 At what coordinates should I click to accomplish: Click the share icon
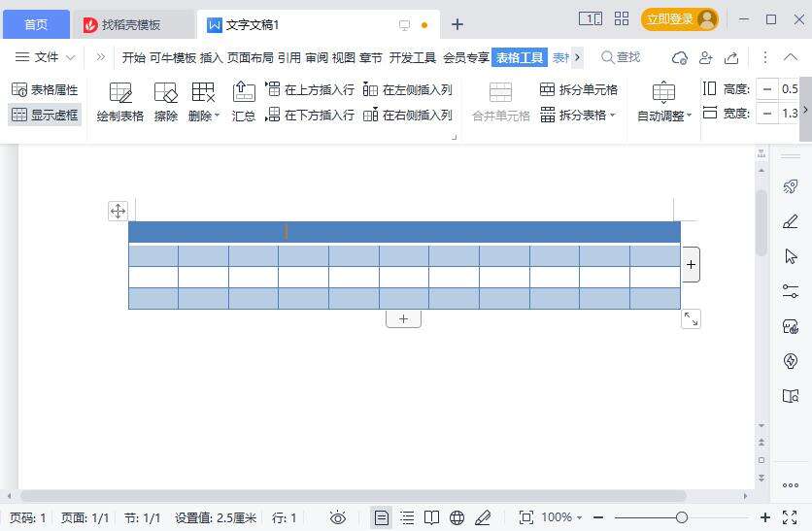731,57
